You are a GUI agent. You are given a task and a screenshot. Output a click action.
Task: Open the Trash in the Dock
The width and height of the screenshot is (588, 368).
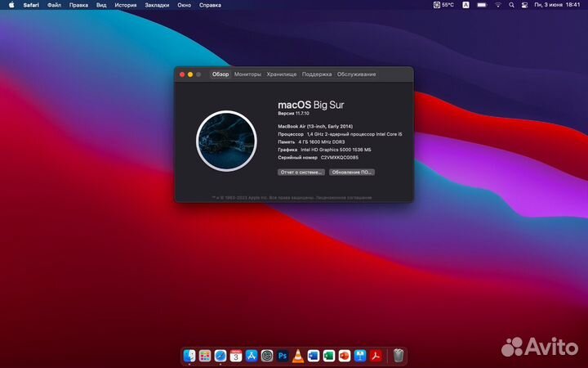click(x=399, y=355)
